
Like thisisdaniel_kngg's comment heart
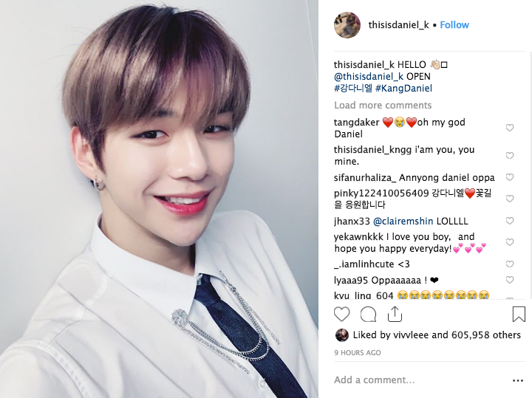510,155
